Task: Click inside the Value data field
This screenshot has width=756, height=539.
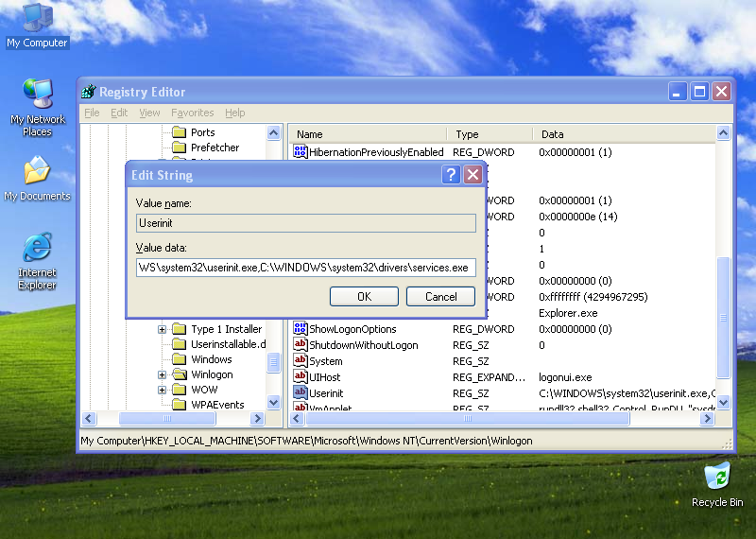Action: point(305,268)
